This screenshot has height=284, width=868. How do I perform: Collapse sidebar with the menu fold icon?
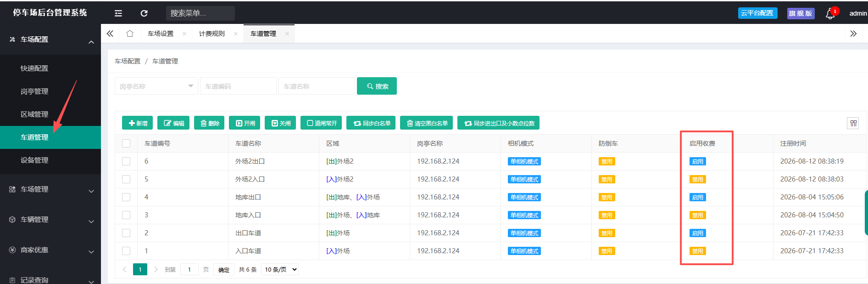[x=118, y=13]
